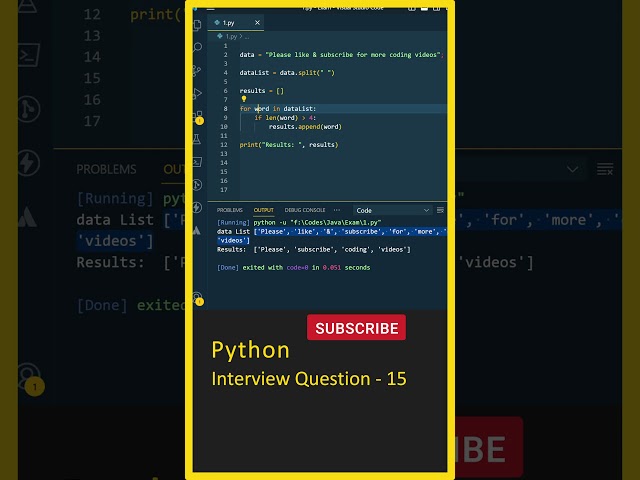Click file icon in 1.py breadcrumb
Screen dimensions: 640x480
pos(220,36)
